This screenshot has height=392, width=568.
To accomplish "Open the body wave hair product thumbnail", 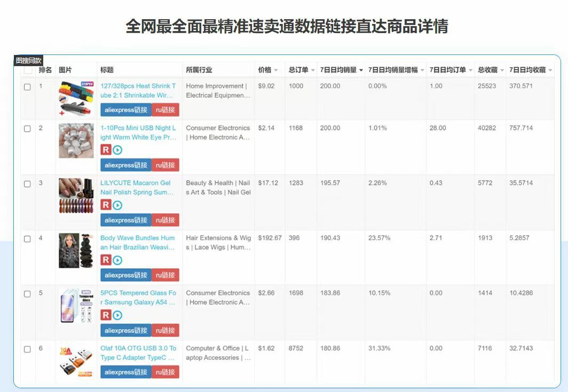I will (x=76, y=251).
